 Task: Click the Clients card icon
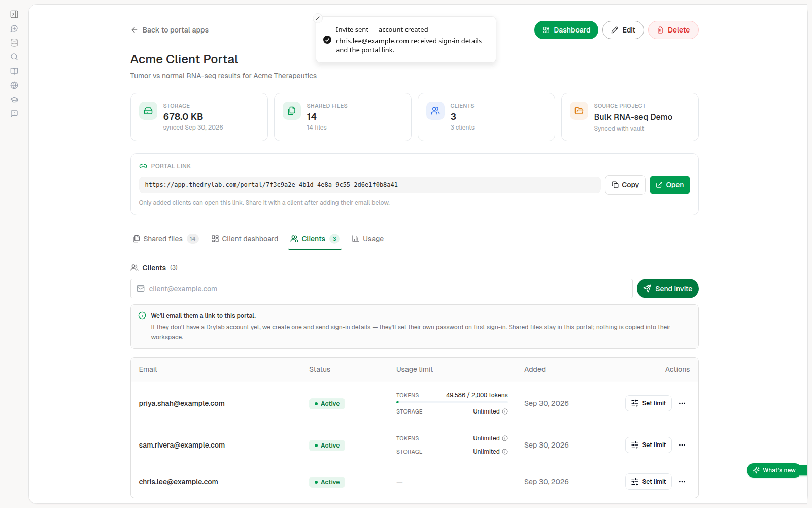coord(435,111)
